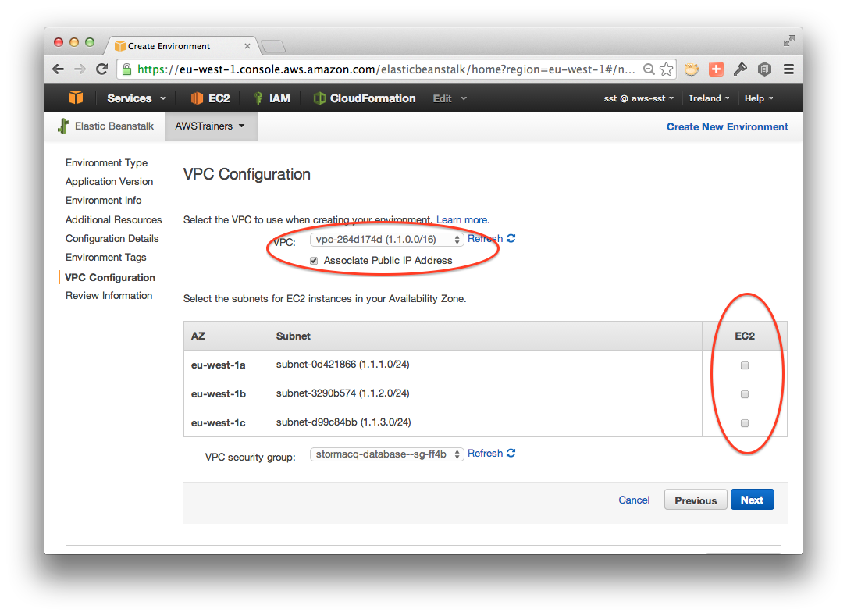Click Create New Environment link

click(727, 126)
